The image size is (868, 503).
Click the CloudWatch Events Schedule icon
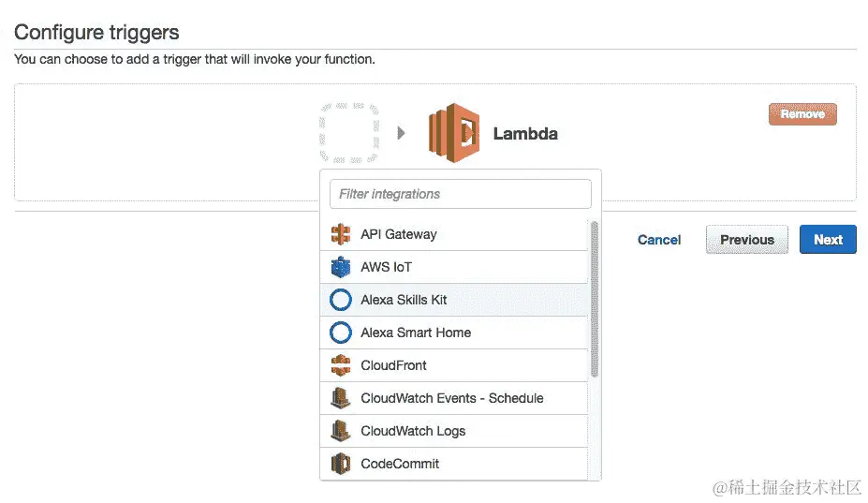[341, 398]
